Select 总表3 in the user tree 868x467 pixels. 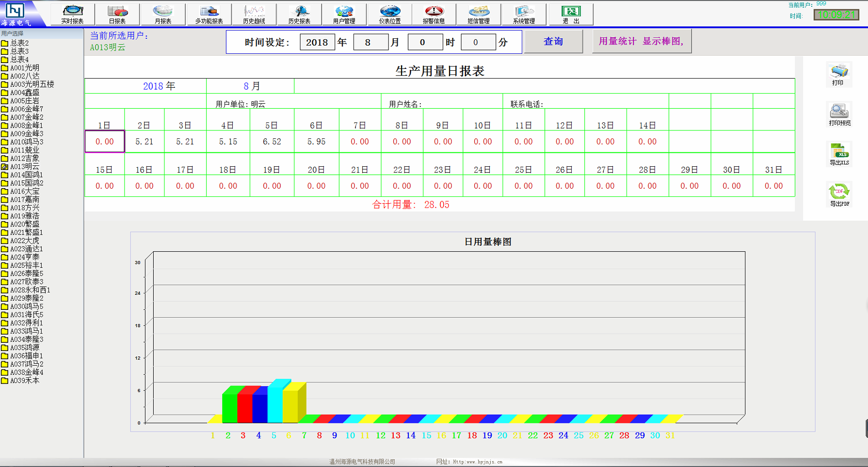click(x=19, y=51)
